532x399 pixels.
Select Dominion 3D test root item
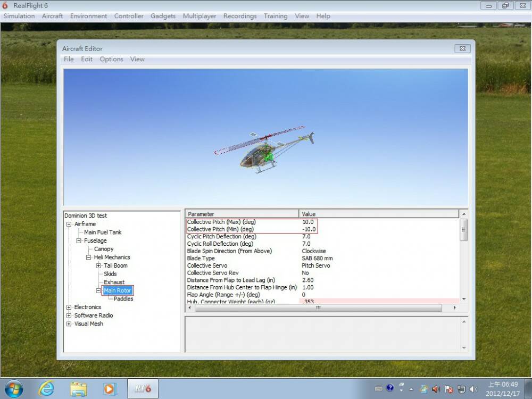click(x=86, y=215)
